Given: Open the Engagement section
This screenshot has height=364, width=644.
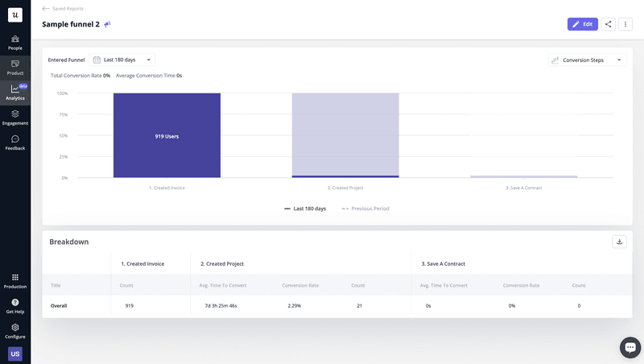Looking at the screenshot, I should pos(15,118).
